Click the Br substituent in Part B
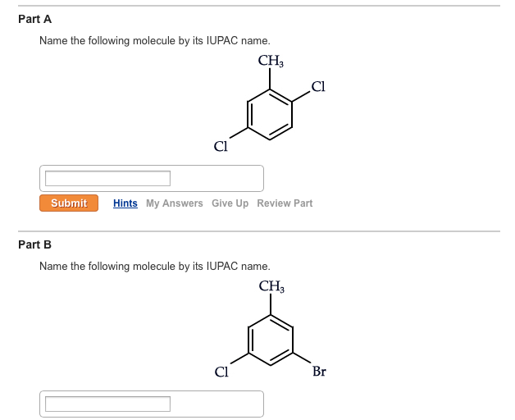Screen dimensions: 515x420 [x=319, y=372]
